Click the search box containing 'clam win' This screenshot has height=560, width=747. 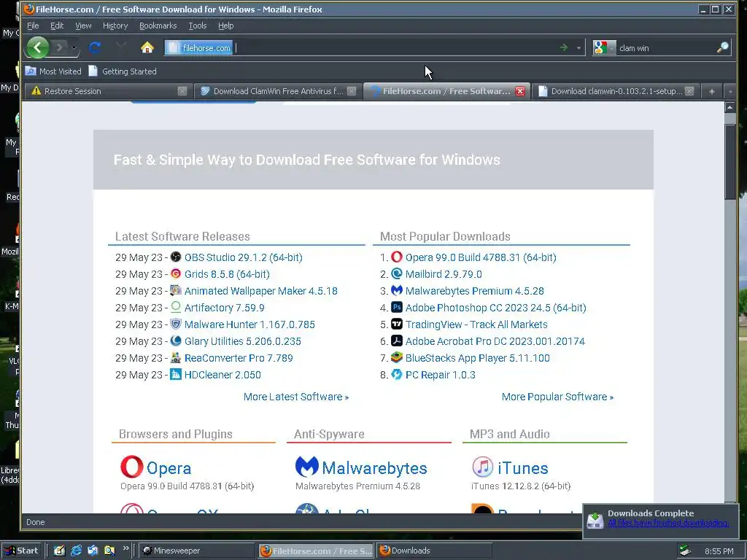click(665, 47)
